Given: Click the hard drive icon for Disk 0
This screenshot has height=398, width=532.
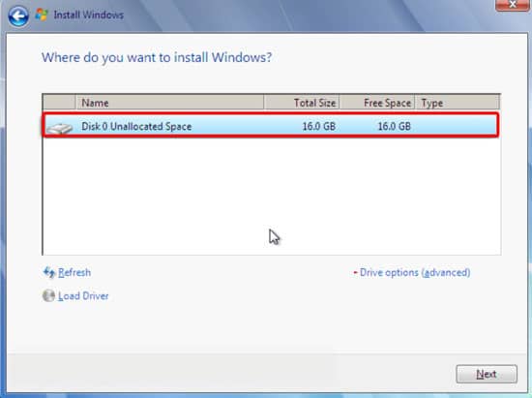Looking at the screenshot, I should (x=59, y=128).
